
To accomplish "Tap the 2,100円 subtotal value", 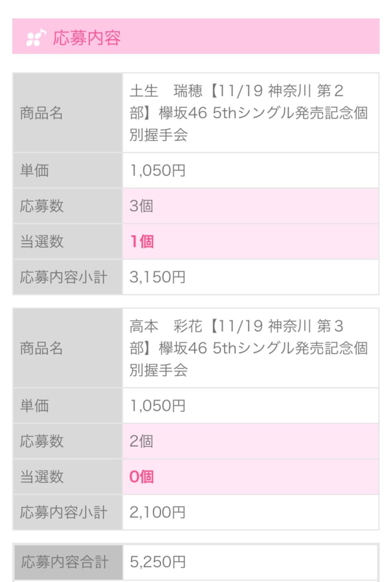I will coord(157,512).
